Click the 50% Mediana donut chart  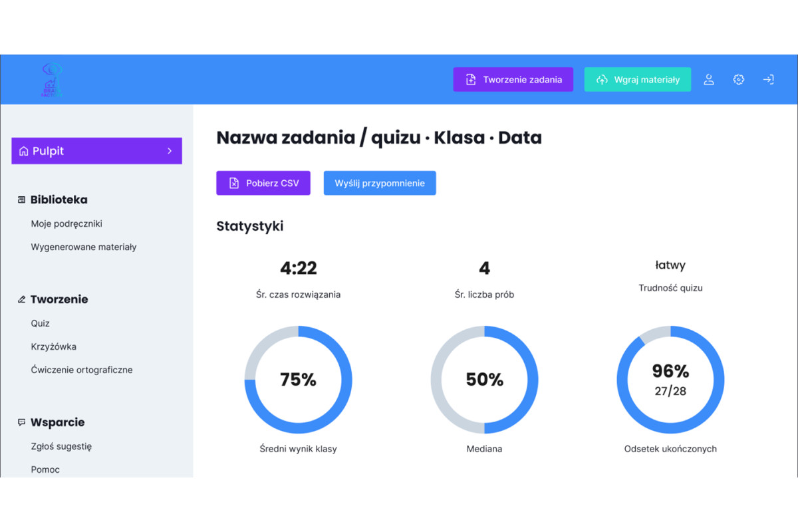pos(484,380)
